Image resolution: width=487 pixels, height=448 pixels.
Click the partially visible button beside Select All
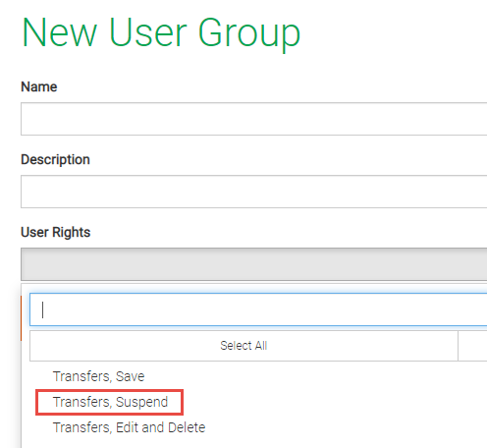[x=472, y=346]
